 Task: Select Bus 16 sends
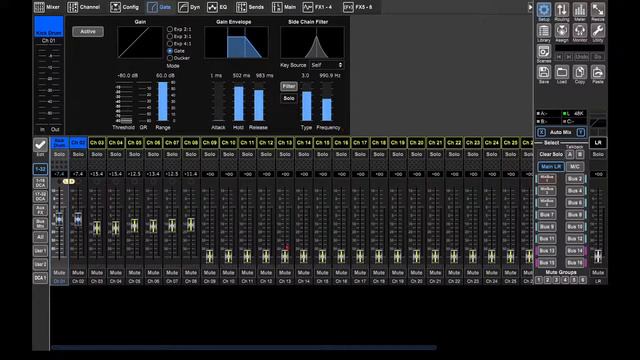coord(575,262)
